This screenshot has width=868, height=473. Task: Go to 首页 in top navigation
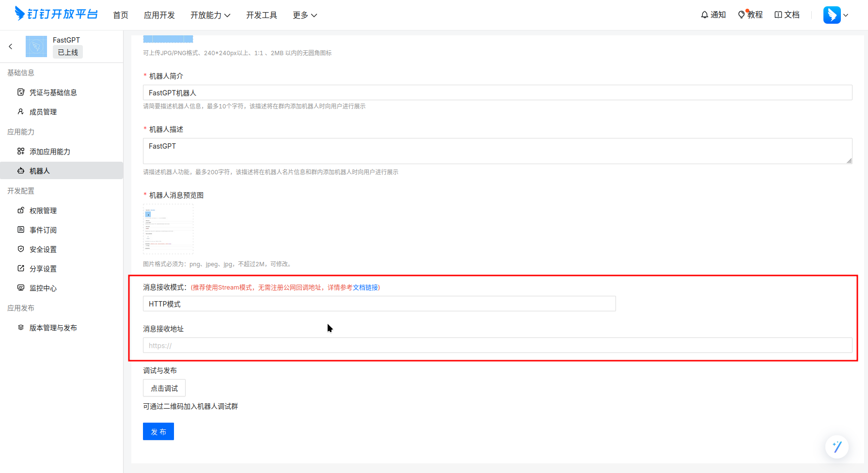click(121, 15)
